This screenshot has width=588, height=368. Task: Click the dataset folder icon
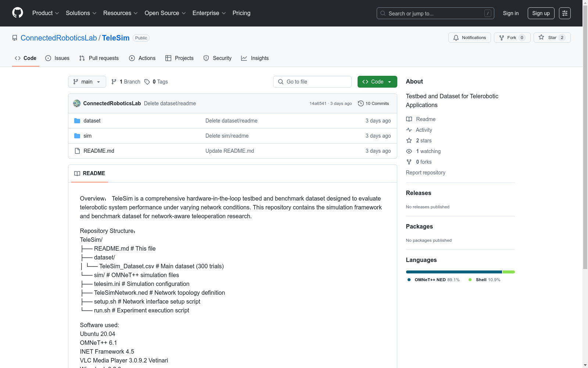coord(77,121)
